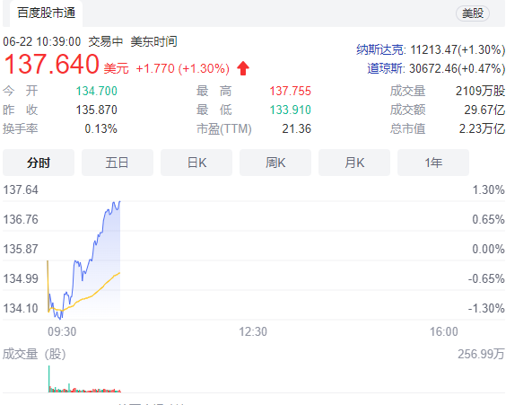
Task: Switch to the 月K chart view
Action: click(x=354, y=163)
